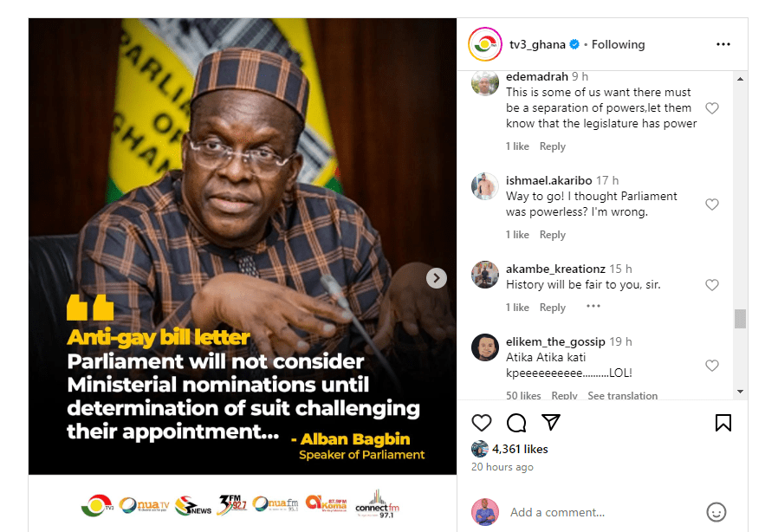Click See translation on elikem's comment
Viewport: 778px width, 532px height.
(x=622, y=395)
